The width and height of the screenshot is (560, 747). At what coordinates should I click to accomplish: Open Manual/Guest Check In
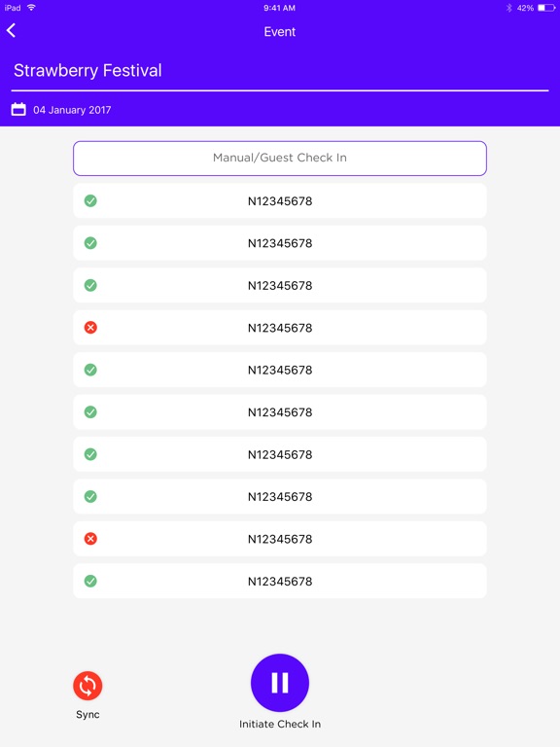[280, 159]
